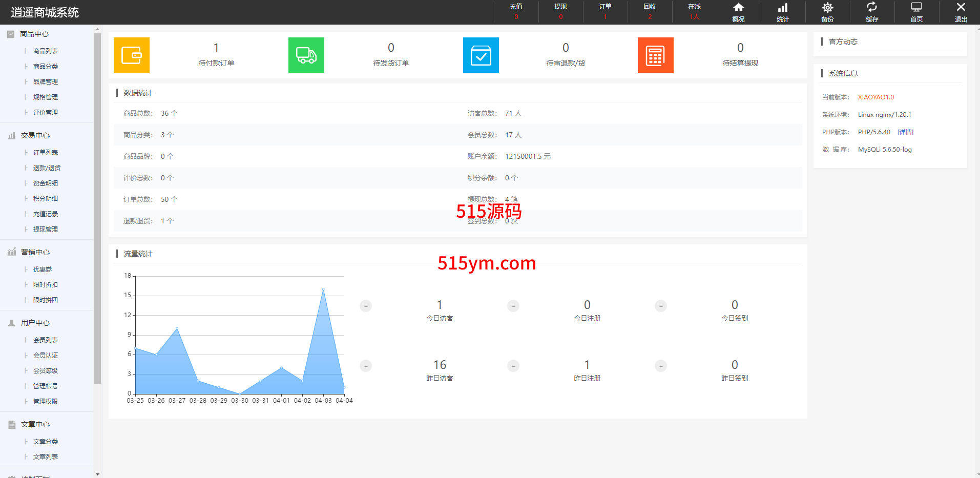Open the 首页 monitor icon
The height and width of the screenshot is (478, 980).
(916, 12)
